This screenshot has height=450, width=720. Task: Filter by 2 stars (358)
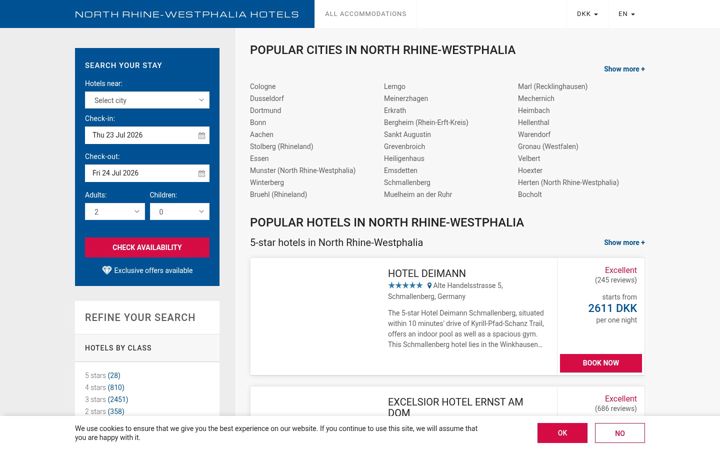104,411
